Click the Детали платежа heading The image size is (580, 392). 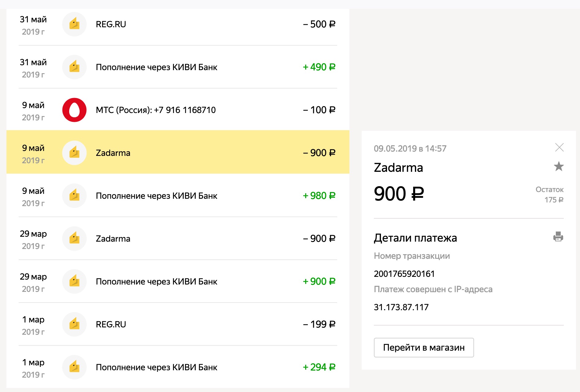pos(415,238)
